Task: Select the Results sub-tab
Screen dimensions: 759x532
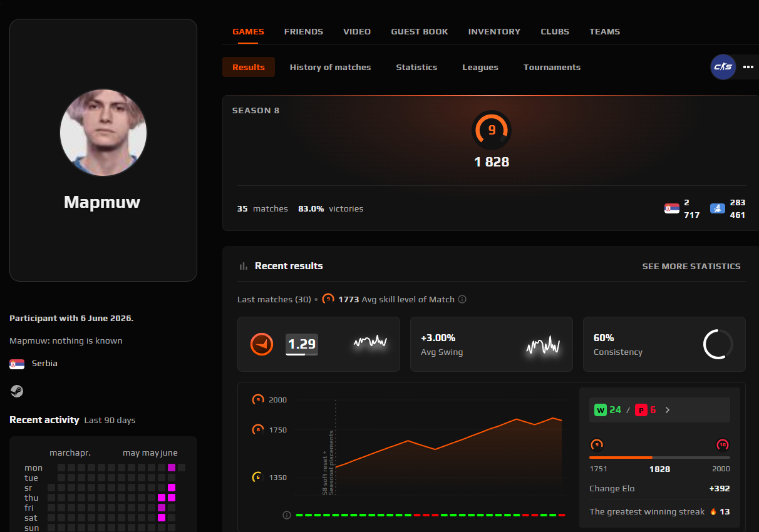Action: (249, 67)
